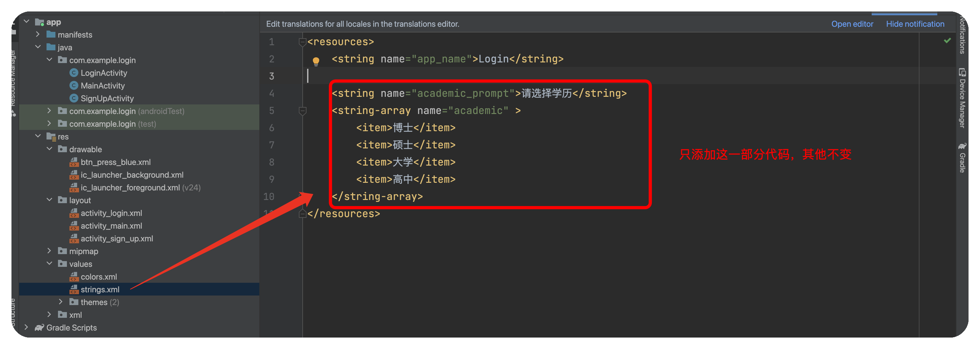Click line number 4 in the gutter
980x349 pixels.
(272, 94)
